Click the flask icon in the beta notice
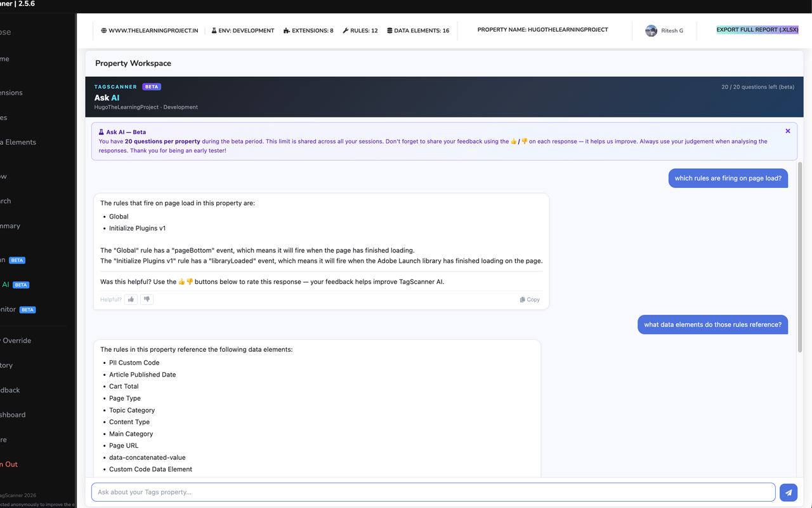This screenshot has width=812, height=508. click(101, 132)
